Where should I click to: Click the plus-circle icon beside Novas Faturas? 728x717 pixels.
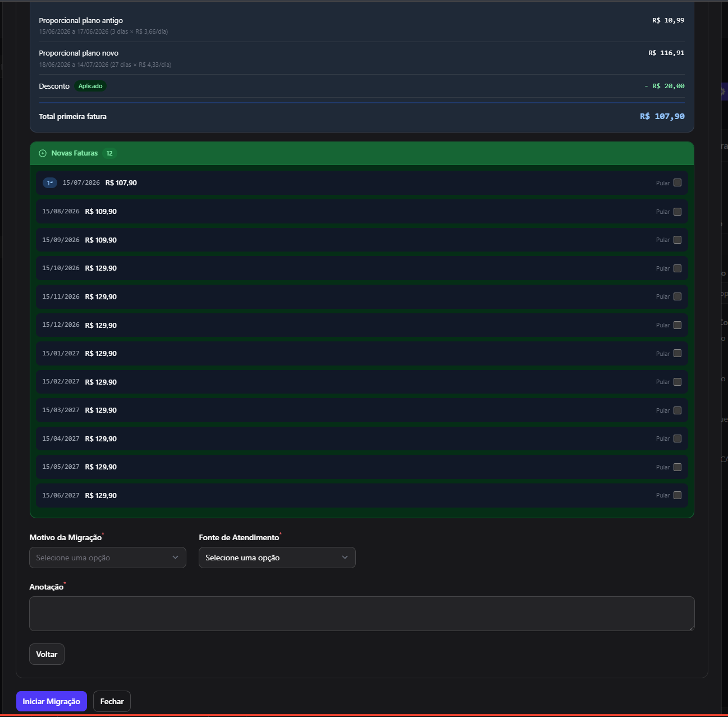[43, 153]
